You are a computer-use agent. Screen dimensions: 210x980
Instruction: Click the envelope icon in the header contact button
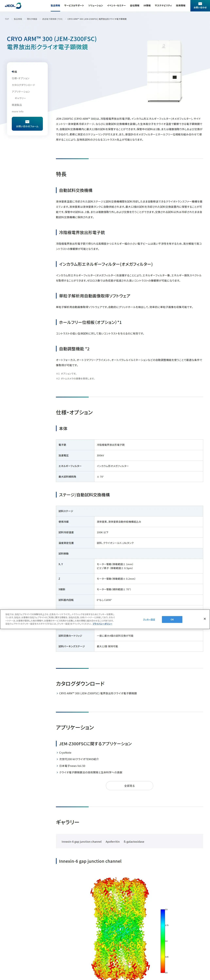coord(200,3)
